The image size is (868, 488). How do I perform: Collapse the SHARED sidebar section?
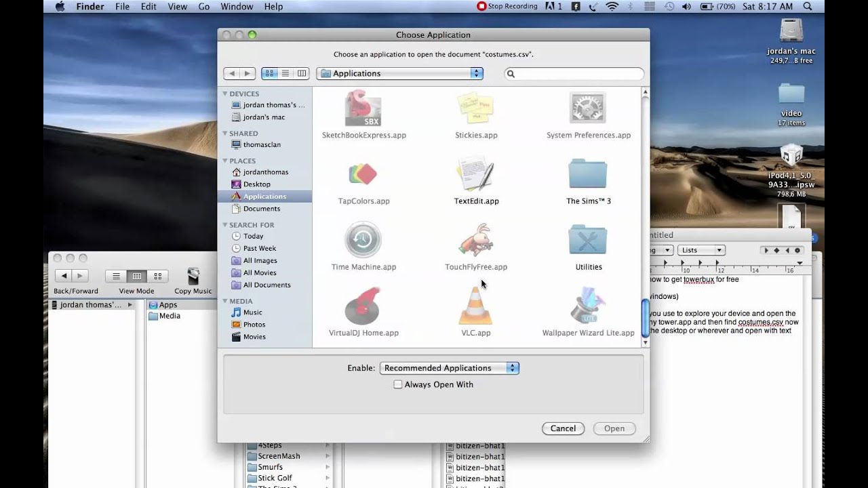click(x=225, y=134)
